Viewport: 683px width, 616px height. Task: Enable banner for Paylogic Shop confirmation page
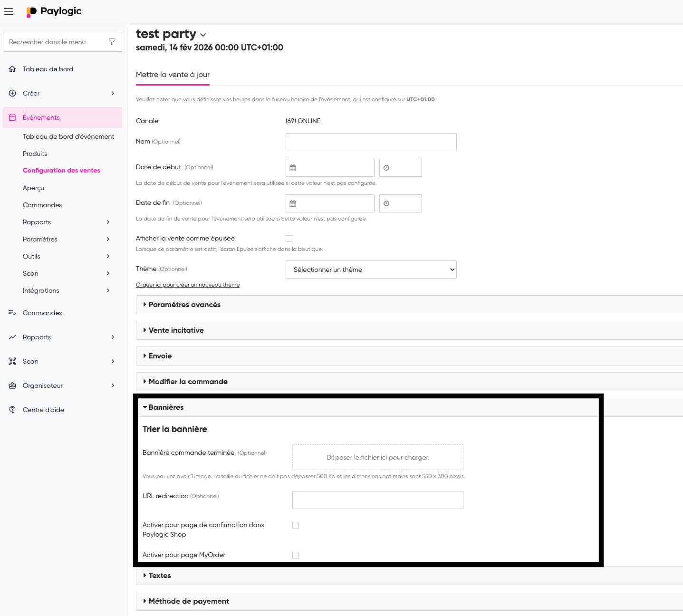tap(296, 525)
